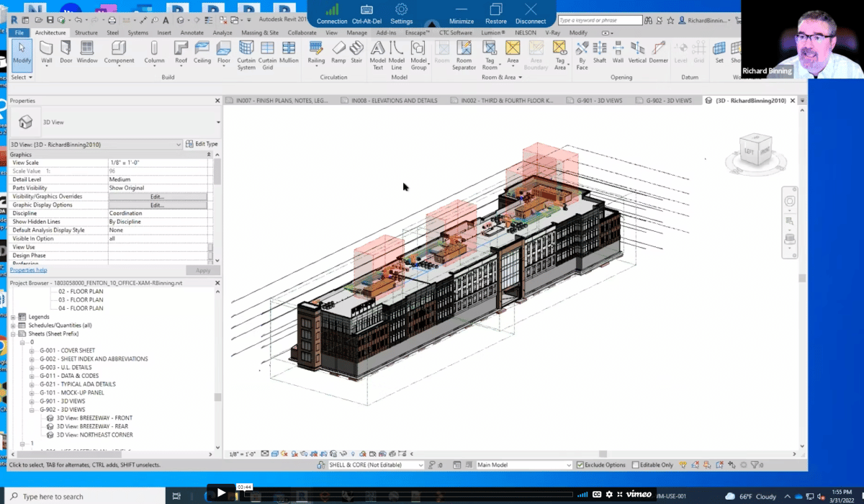This screenshot has height=504, width=864.
Task: Activate the Column tool
Action: coord(154,52)
